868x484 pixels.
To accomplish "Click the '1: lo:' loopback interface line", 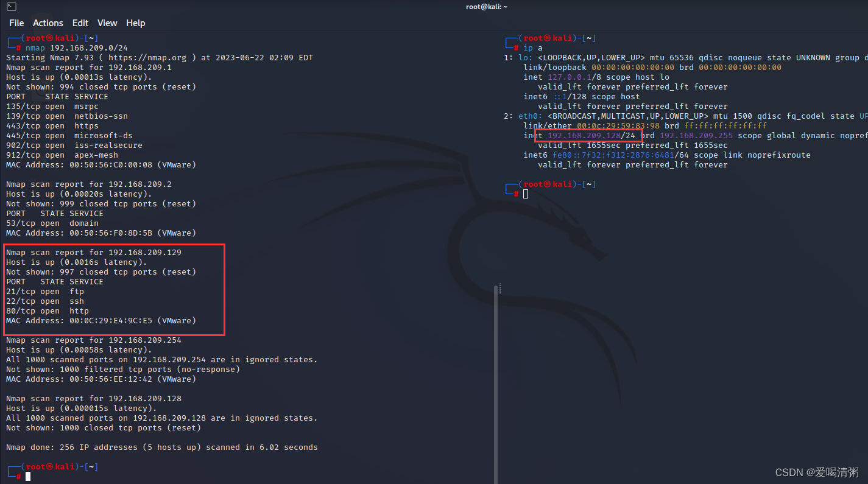I will [x=685, y=57].
